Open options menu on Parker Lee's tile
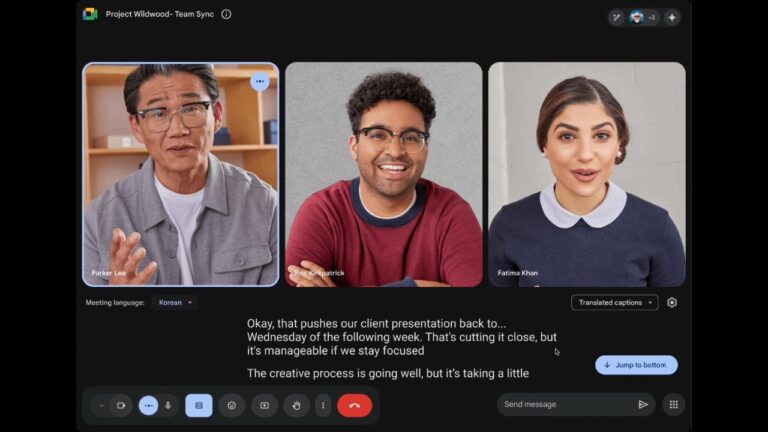The image size is (768, 432). coord(260,81)
